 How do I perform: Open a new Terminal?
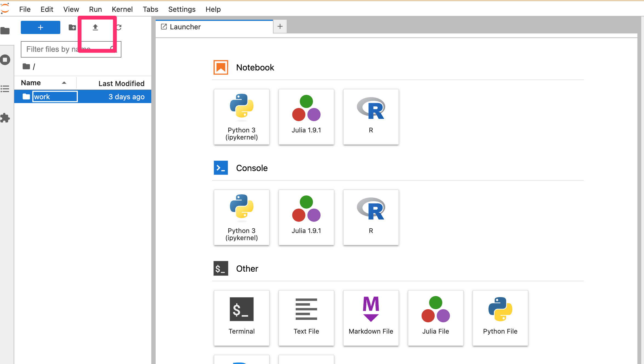pos(241,318)
